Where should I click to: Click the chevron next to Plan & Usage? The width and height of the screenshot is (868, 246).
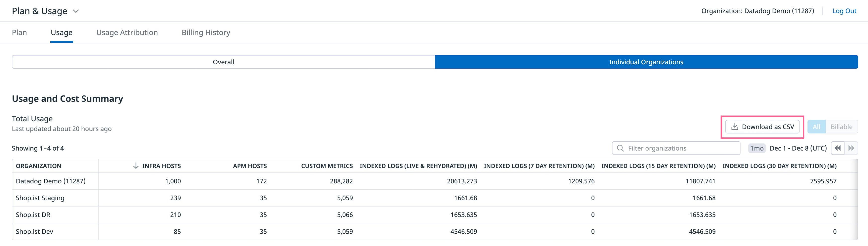76,11
